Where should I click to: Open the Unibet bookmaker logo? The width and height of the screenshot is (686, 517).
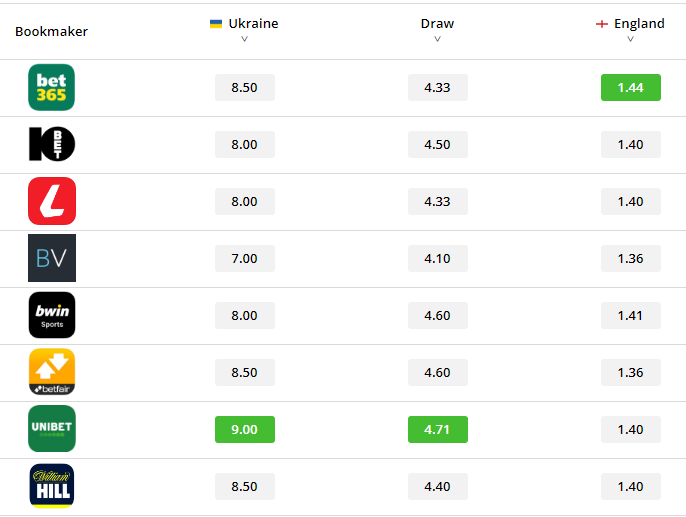tap(52, 429)
